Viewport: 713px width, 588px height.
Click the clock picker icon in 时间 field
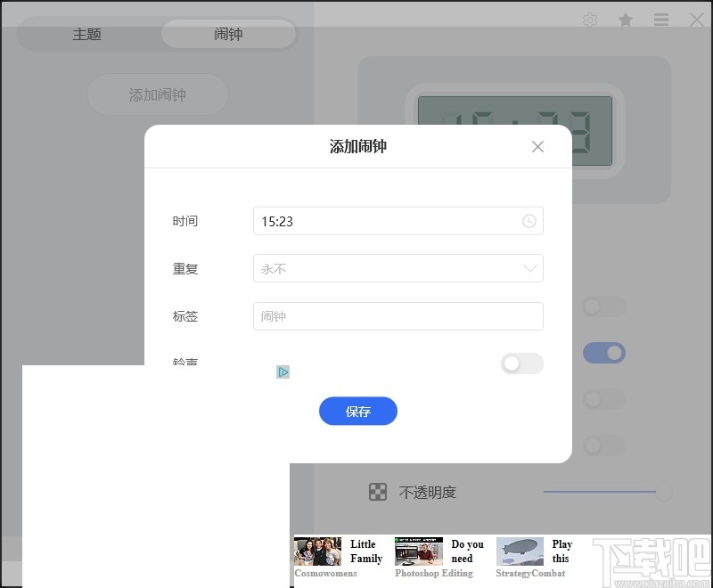coord(529,221)
